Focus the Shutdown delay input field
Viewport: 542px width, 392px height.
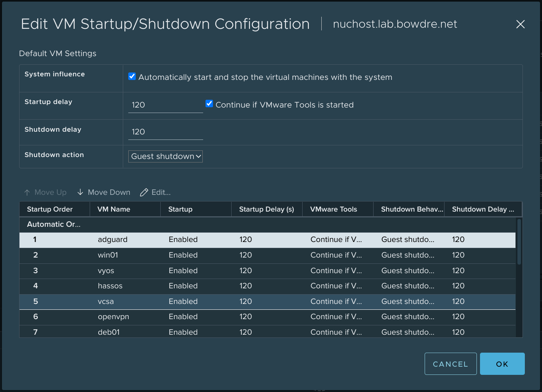tap(165, 132)
